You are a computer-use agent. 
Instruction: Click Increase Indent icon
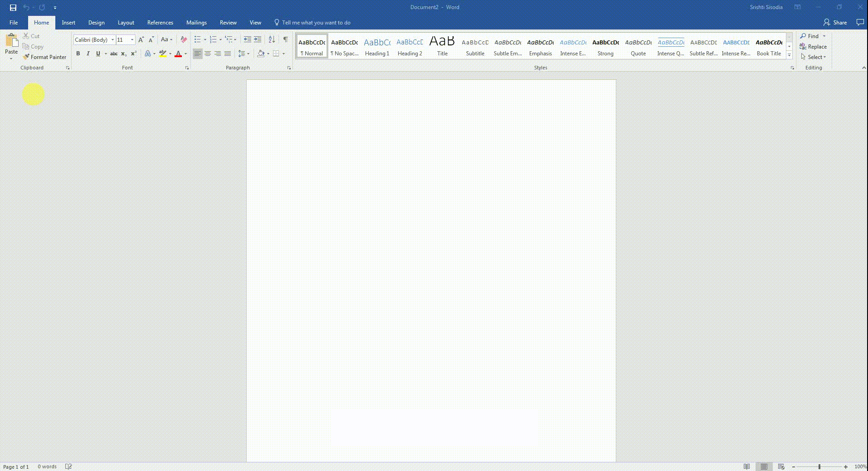258,39
